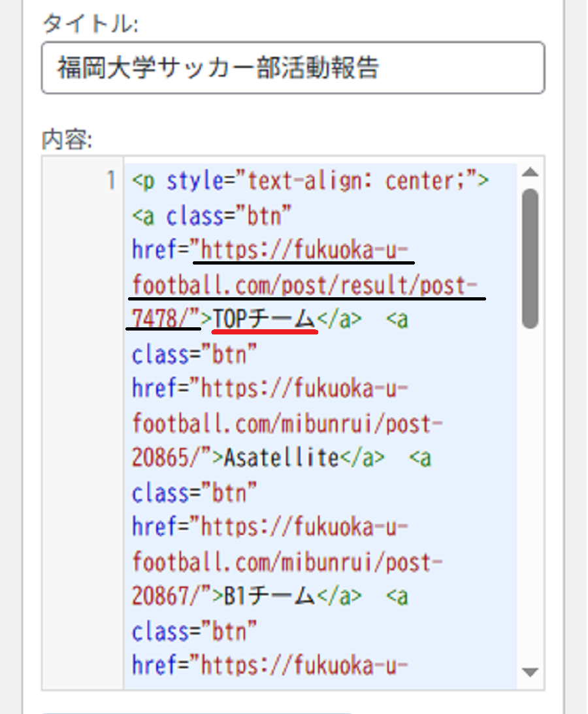Click the first class="btn" attribute
This screenshot has width=588, height=714.
[x=229, y=216]
